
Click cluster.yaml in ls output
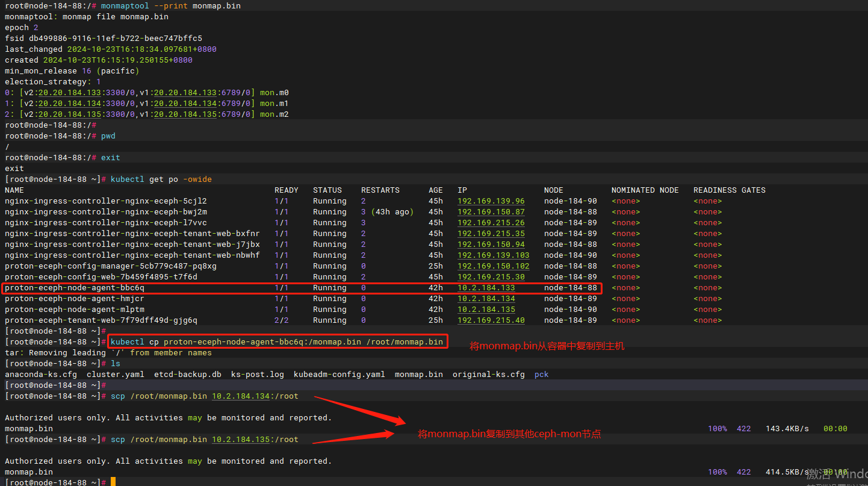point(116,375)
